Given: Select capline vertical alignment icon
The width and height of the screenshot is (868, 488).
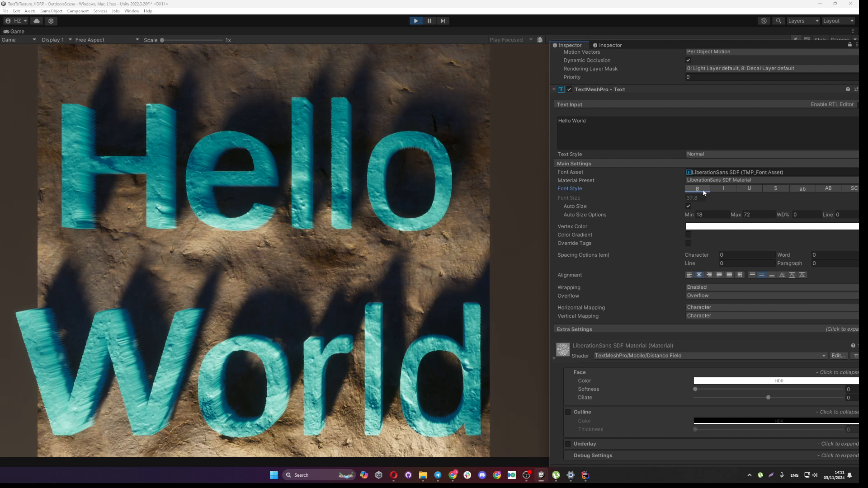Looking at the screenshot, I should point(802,275).
